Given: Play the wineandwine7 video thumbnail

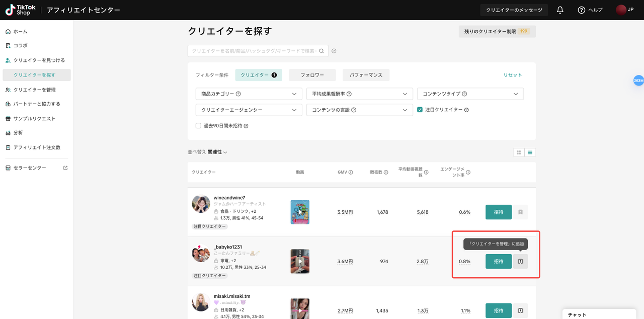Looking at the screenshot, I should tap(300, 212).
